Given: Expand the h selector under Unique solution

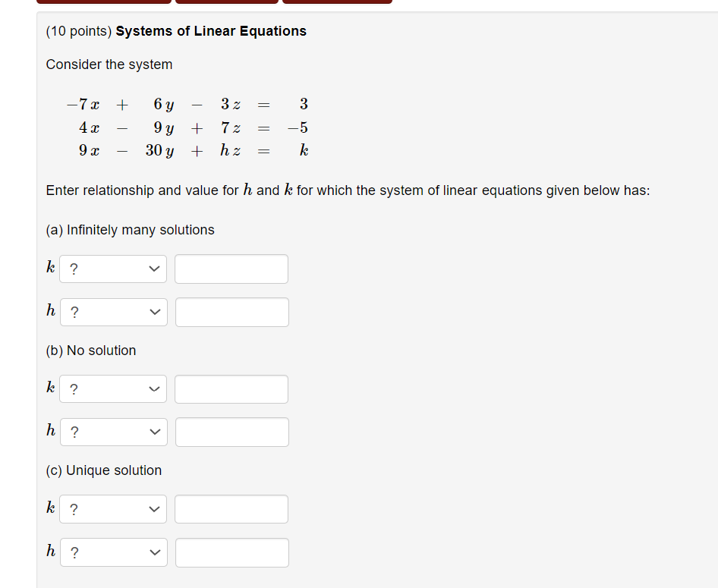Looking at the screenshot, I should click(112, 552).
